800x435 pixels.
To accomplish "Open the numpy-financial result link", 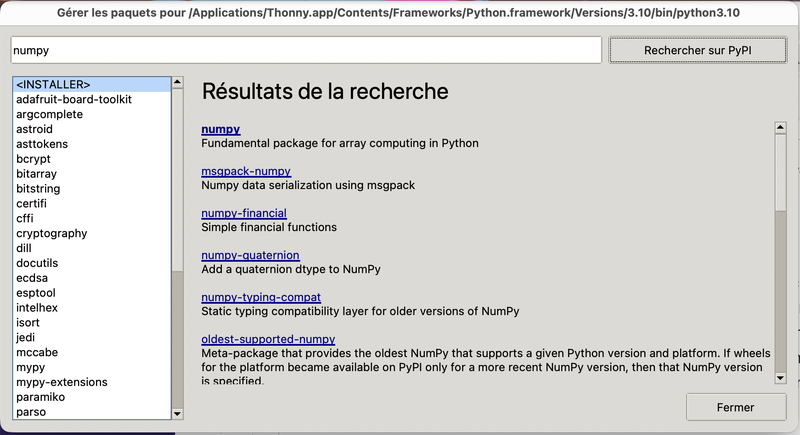I will pyautogui.click(x=244, y=213).
